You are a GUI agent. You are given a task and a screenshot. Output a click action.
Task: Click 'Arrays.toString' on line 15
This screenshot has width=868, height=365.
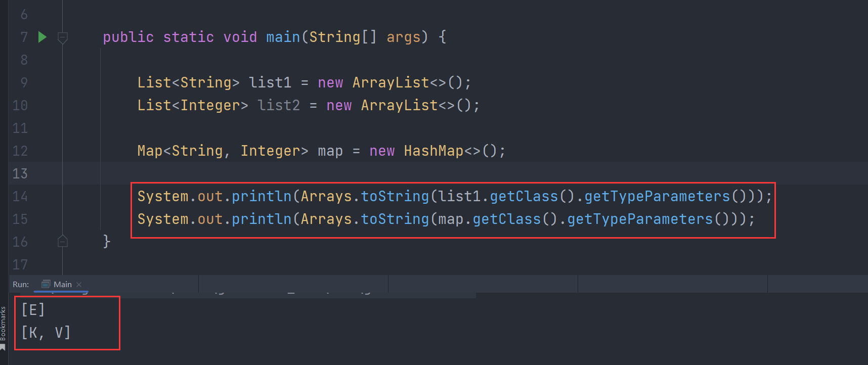click(365, 219)
